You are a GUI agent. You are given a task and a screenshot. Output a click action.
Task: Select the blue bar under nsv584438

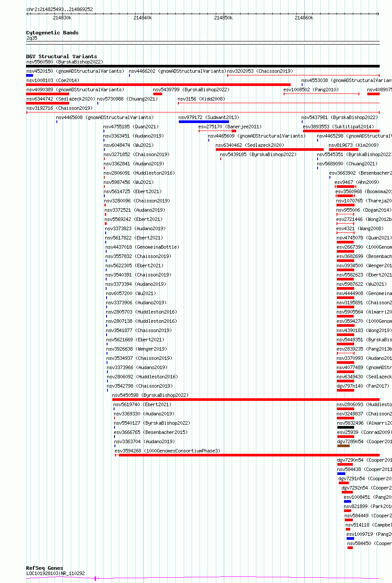(341, 474)
